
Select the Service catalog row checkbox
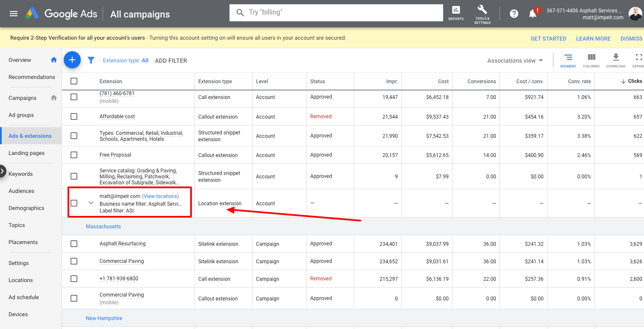pos(74,176)
